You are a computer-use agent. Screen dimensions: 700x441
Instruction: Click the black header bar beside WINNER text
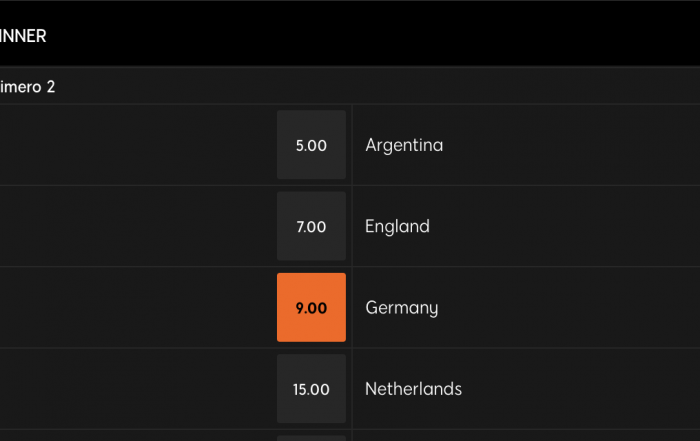(373, 35)
